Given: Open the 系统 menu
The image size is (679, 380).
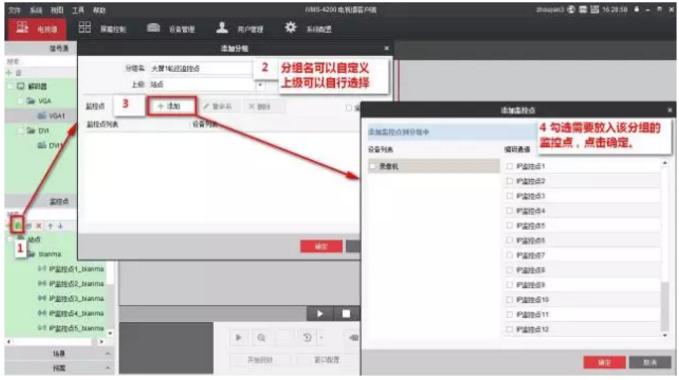Looking at the screenshot, I should point(36,10).
